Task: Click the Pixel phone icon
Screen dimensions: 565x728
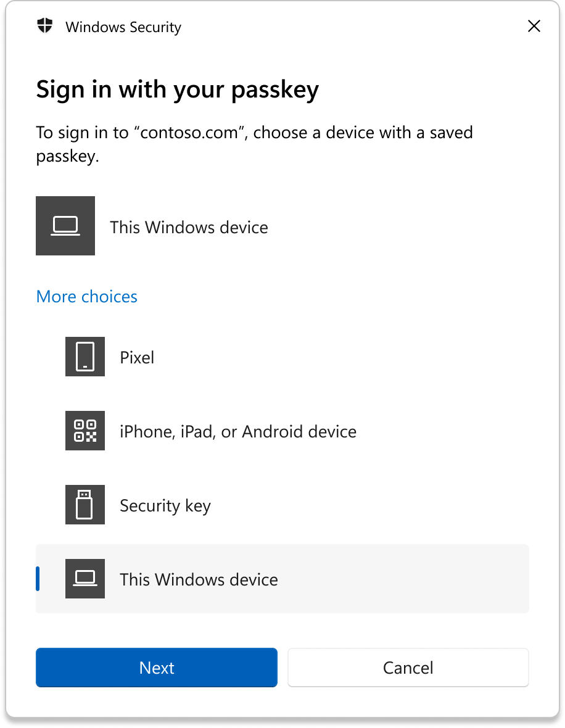Action: coord(85,357)
